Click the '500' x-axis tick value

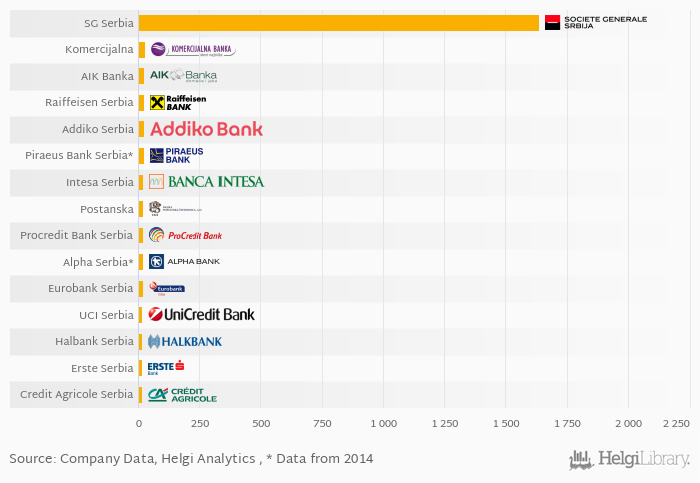(261, 424)
